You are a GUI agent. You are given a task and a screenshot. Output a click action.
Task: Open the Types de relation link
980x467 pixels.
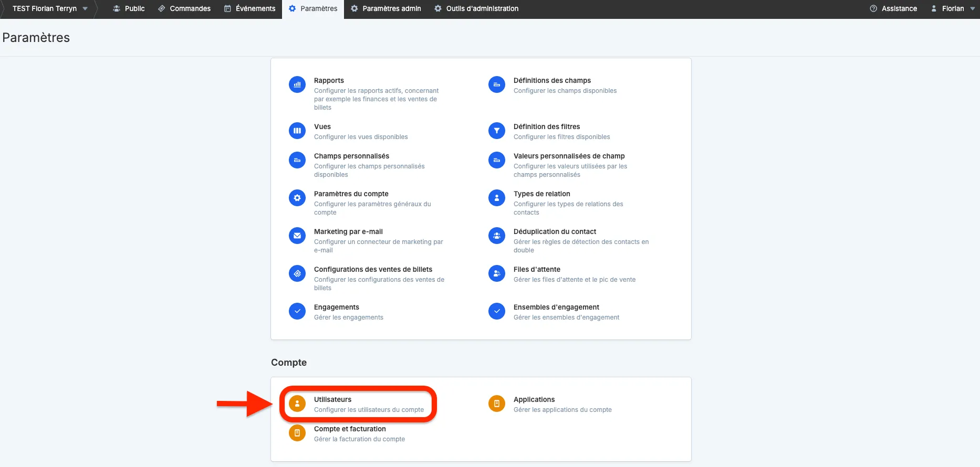tap(541, 194)
